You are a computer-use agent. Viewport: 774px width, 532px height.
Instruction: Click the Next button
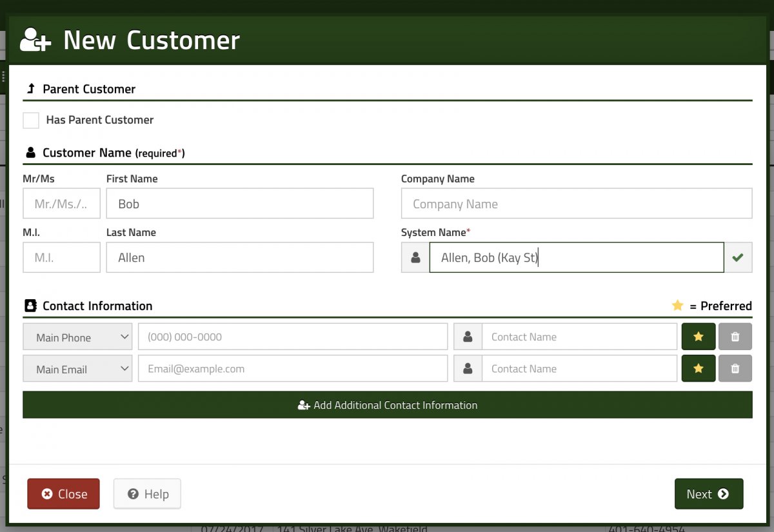(709, 494)
